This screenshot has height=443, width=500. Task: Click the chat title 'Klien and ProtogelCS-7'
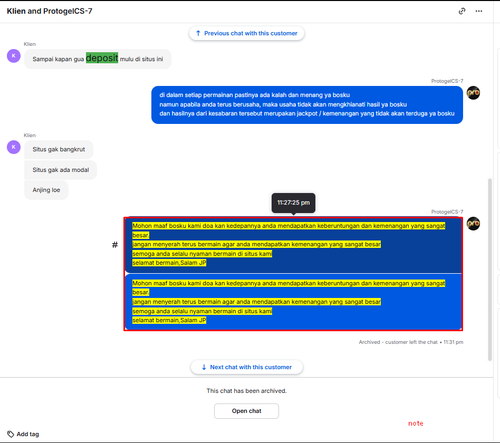[50, 11]
